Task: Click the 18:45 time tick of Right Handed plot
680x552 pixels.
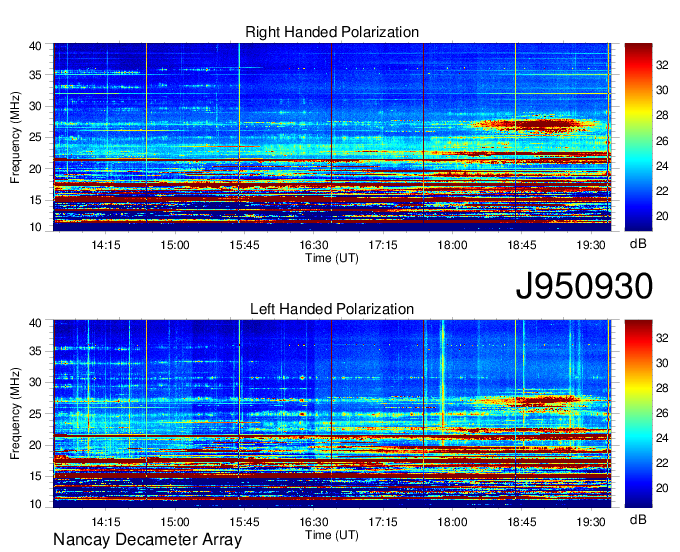Action: click(x=522, y=245)
